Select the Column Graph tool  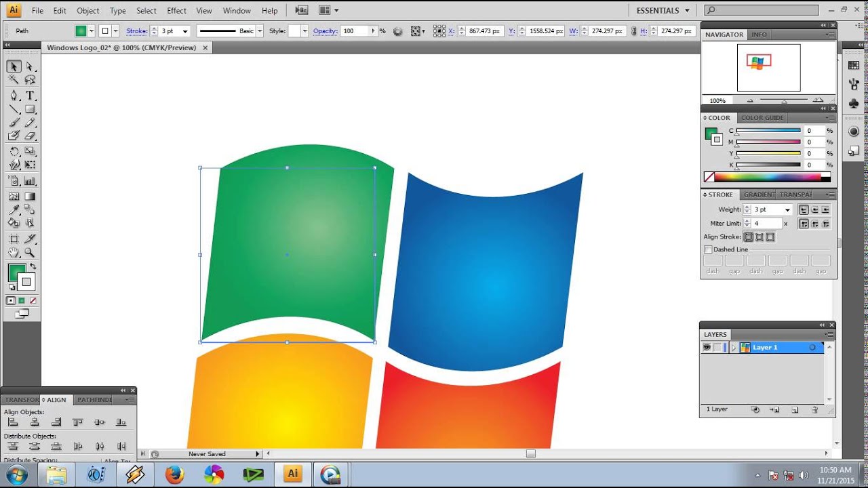point(30,181)
